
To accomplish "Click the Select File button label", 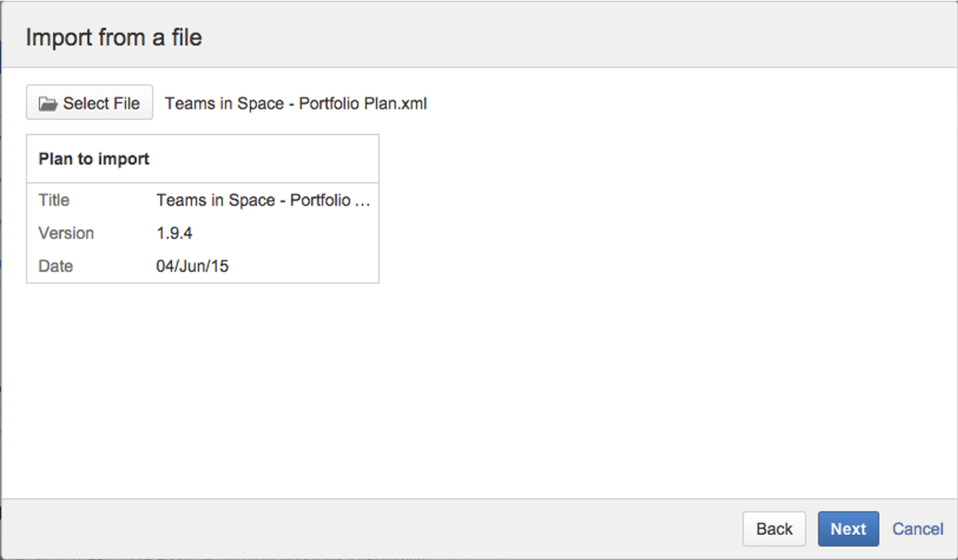I will [101, 103].
